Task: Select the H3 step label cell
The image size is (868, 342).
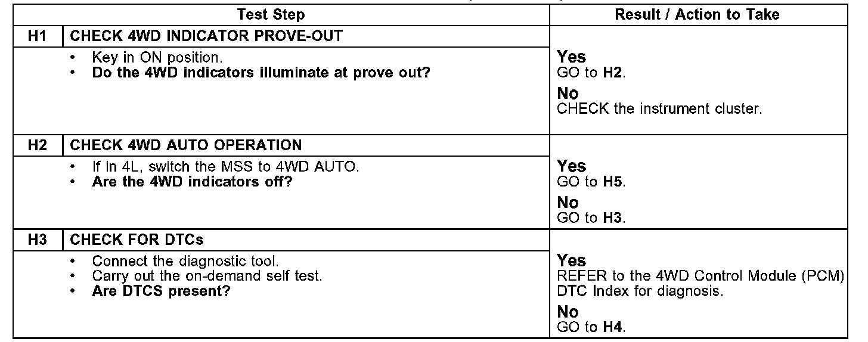Action: (x=37, y=240)
